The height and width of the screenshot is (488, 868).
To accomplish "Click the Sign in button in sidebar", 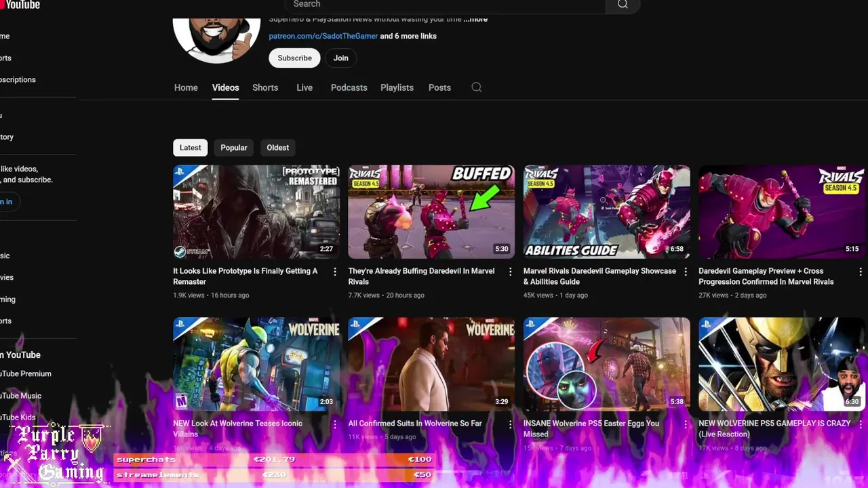I will [8, 201].
